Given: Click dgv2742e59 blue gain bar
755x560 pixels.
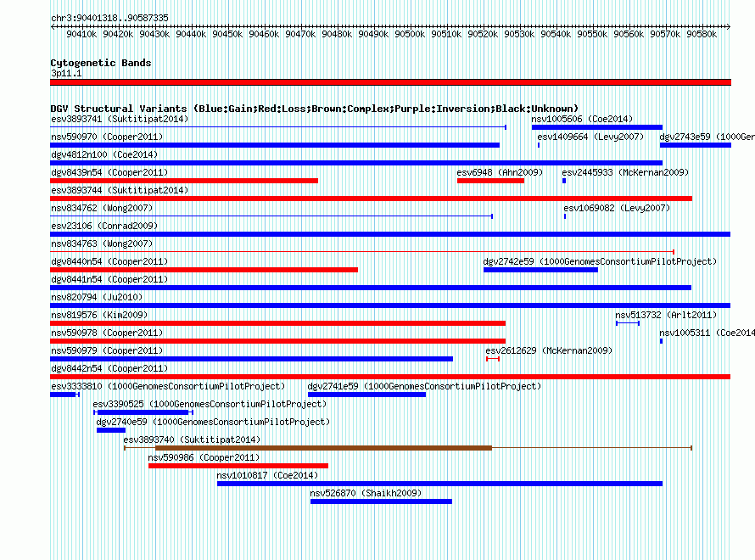Looking at the screenshot, I should tap(540, 270).
